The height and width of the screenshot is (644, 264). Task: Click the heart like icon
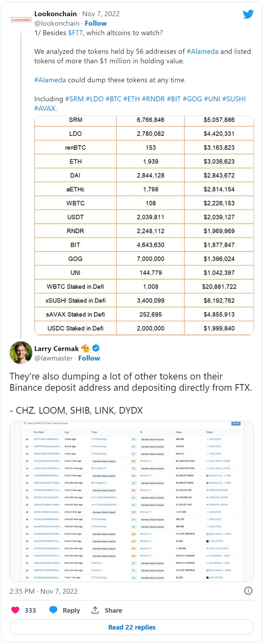pyautogui.click(x=15, y=610)
